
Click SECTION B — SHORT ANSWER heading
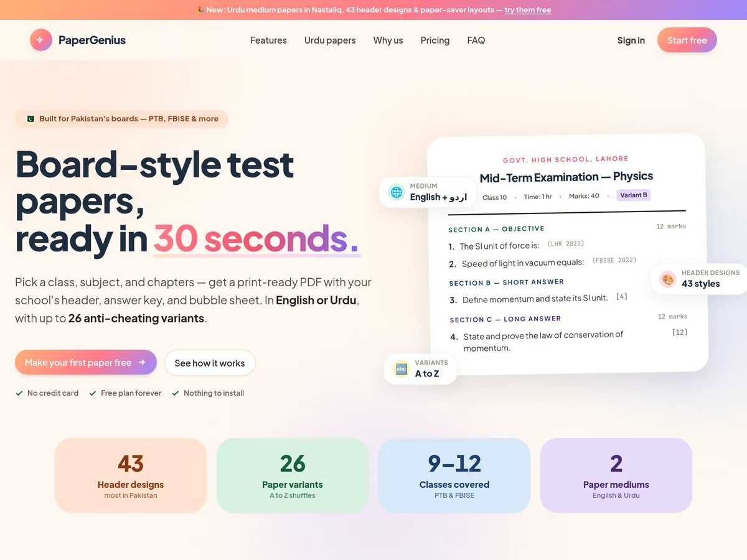pyautogui.click(x=506, y=282)
